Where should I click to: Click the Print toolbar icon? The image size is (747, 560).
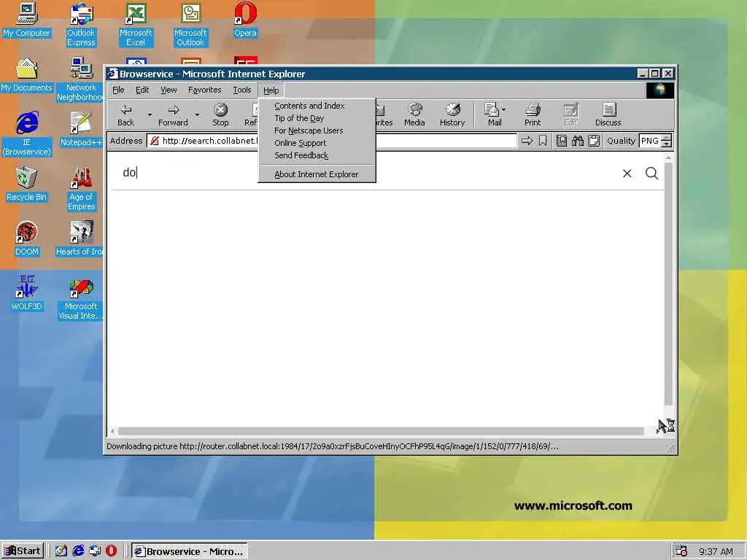(x=533, y=115)
